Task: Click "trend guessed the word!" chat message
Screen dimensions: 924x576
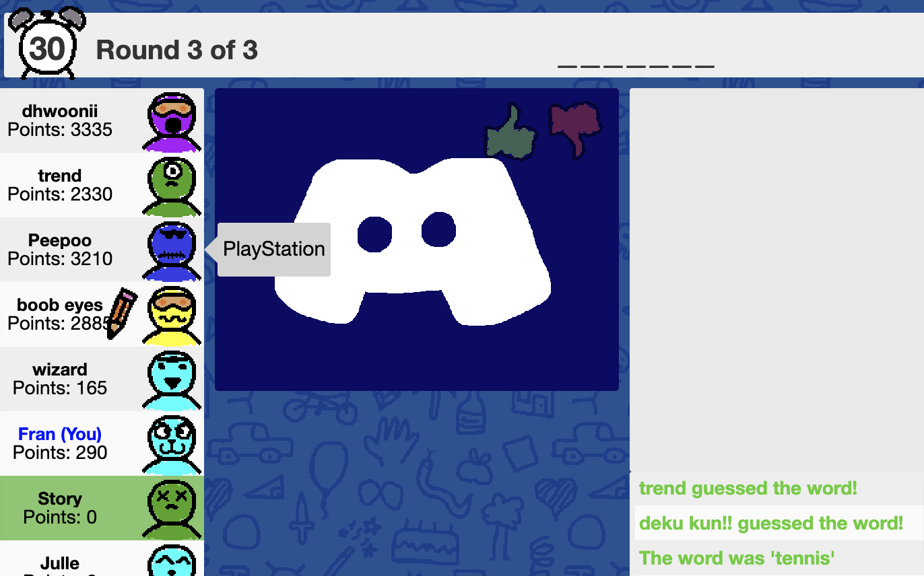Action: [748, 489]
